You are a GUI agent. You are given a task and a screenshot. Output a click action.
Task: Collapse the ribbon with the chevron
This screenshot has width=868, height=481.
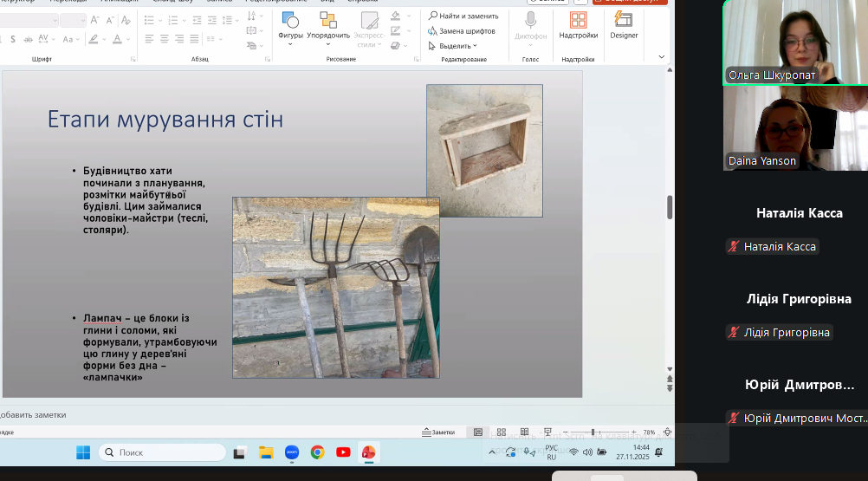click(x=662, y=57)
